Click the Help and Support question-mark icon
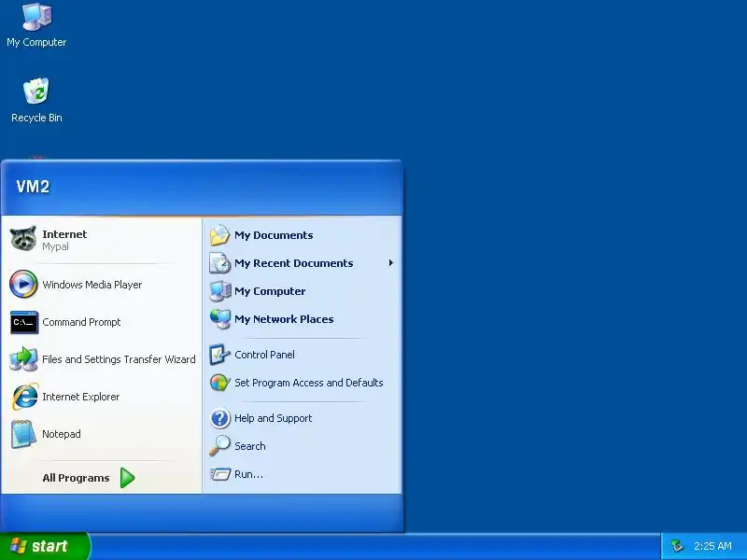This screenshot has width=747, height=560. (219, 418)
